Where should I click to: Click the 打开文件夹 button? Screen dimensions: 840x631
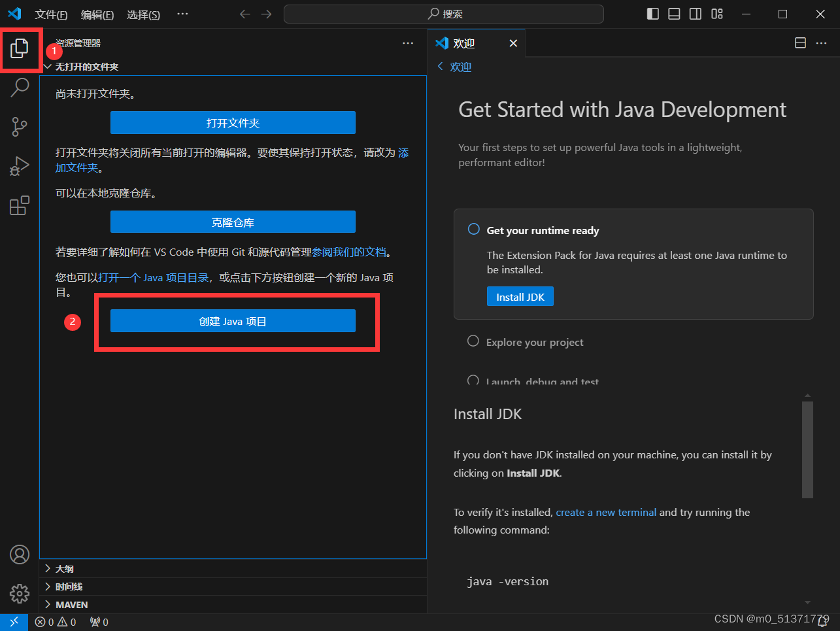[233, 123]
